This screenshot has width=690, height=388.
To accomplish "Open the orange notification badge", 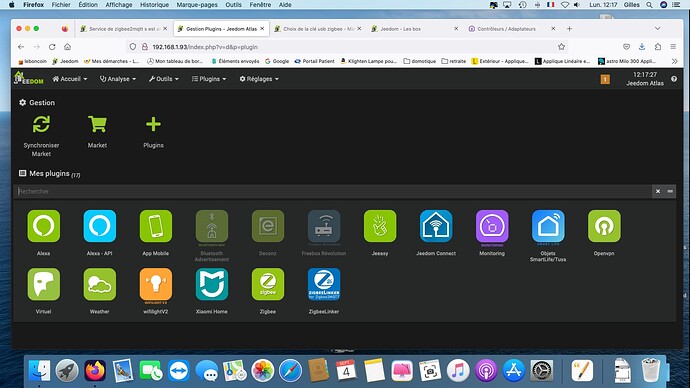I will point(605,79).
